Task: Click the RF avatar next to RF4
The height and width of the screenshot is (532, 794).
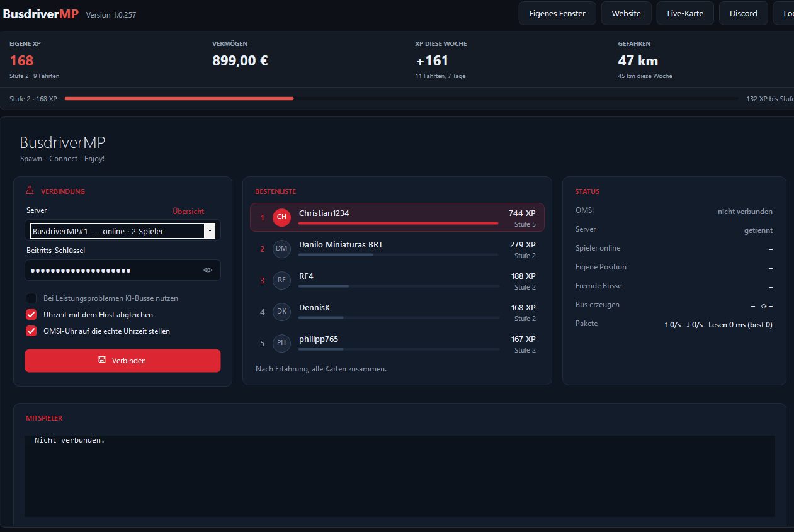Action: tap(281, 280)
